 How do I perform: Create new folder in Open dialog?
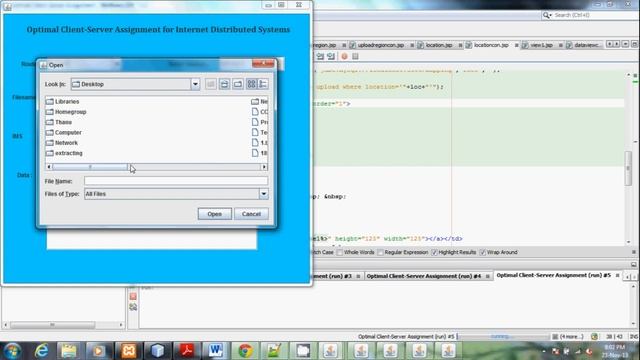click(x=238, y=84)
